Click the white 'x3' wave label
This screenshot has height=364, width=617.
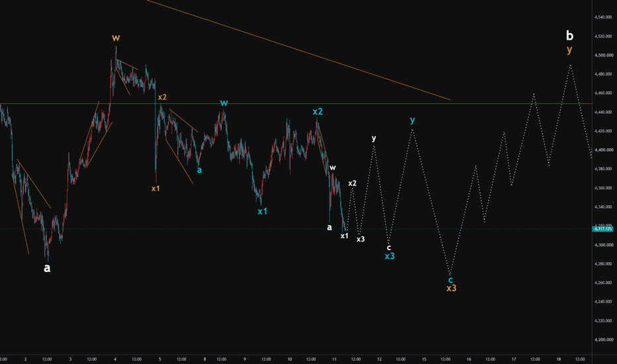point(360,239)
